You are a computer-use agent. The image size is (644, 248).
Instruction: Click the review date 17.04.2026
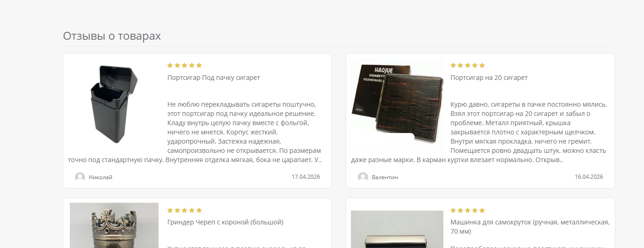pos(306,177)
